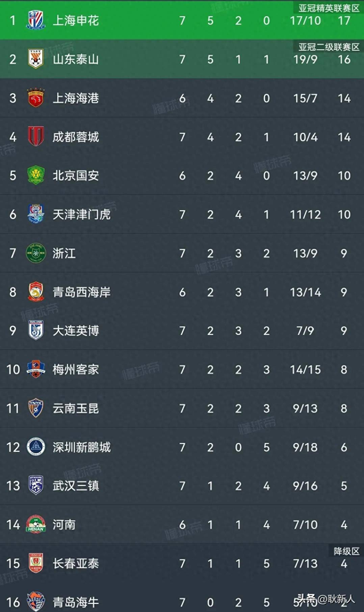Select the Shanghai Port red crest
The width and height of the screenshot is (364, 612).
(x=36, y=98)
